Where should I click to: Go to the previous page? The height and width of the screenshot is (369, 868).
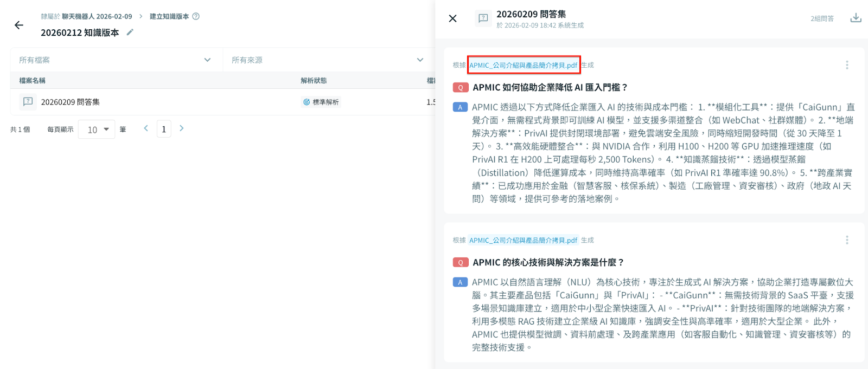(x=146, y=128)
